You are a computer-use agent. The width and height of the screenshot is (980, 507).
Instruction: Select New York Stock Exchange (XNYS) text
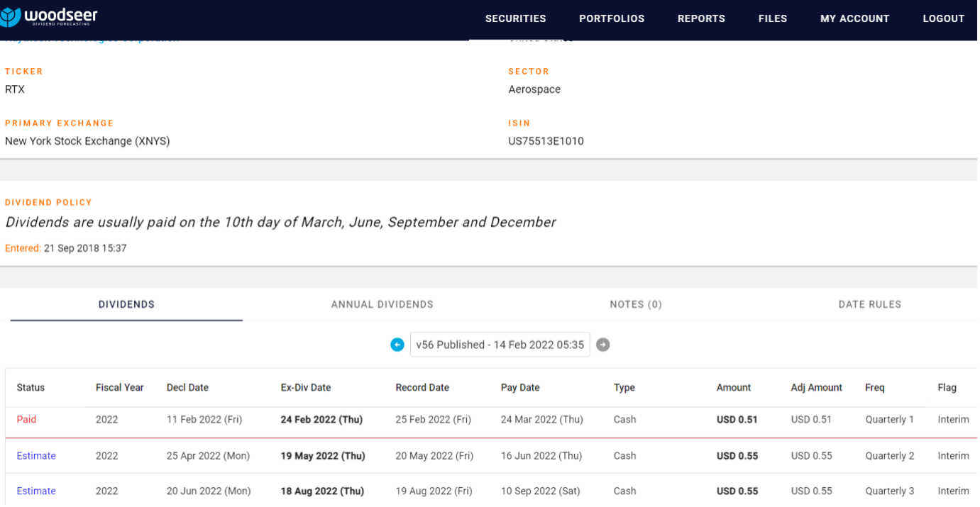click(87, 141)
